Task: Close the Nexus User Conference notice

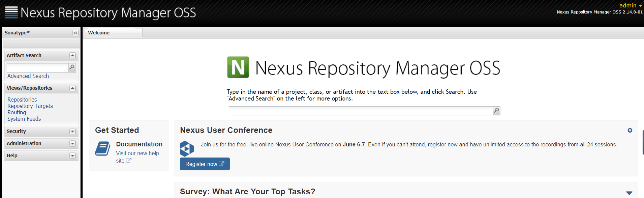Action: [x=630, y=130]
